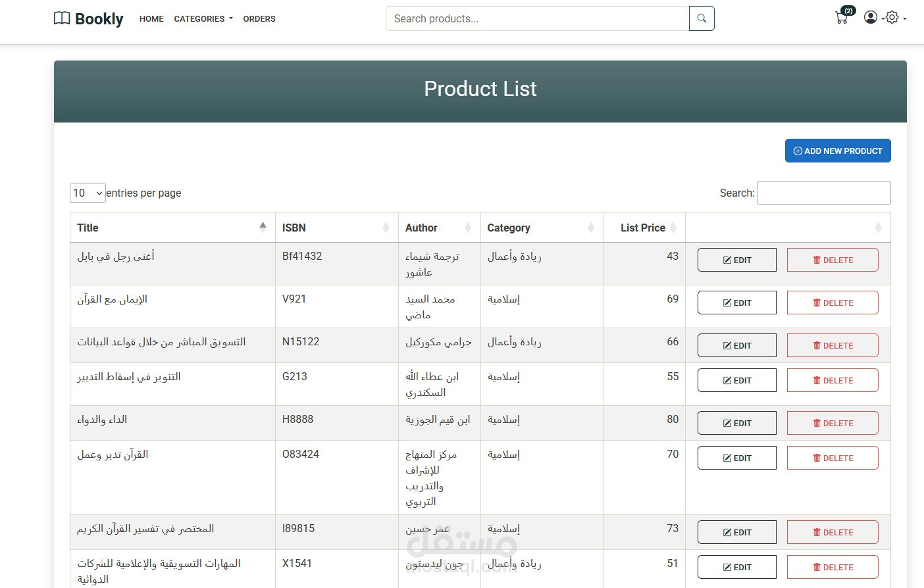Viewport: 924px width, 588px height.
Task: Open the shopping cart icon
Action: pos(842,18)
